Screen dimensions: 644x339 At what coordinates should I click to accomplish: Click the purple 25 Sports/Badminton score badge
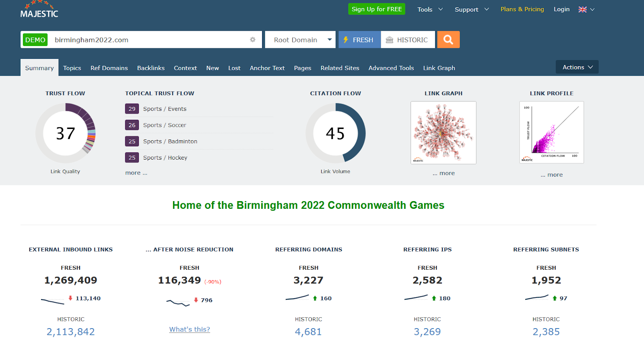[132, 141]
